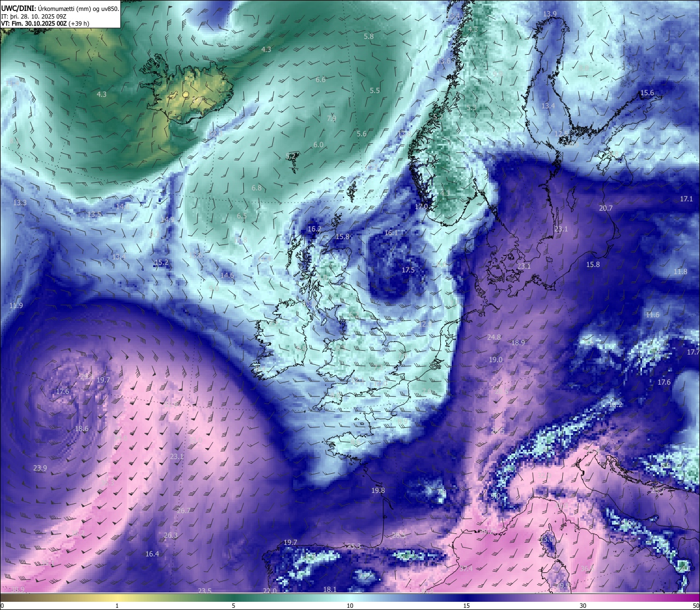Click the 22.0 value map label
Image resolution: width=700 pixels, height=610 pixels.
[x=270, y=591]
